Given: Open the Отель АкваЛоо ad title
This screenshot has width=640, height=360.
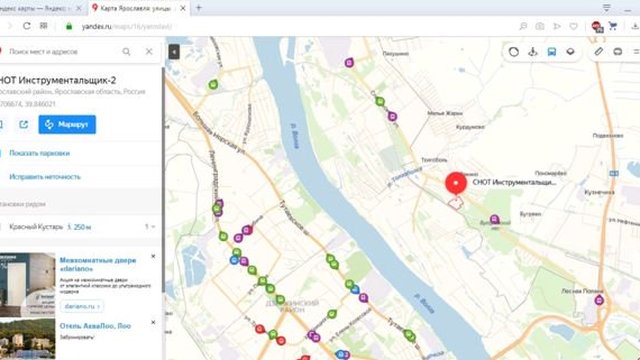Looking at the screenshot, I should 95,326.
